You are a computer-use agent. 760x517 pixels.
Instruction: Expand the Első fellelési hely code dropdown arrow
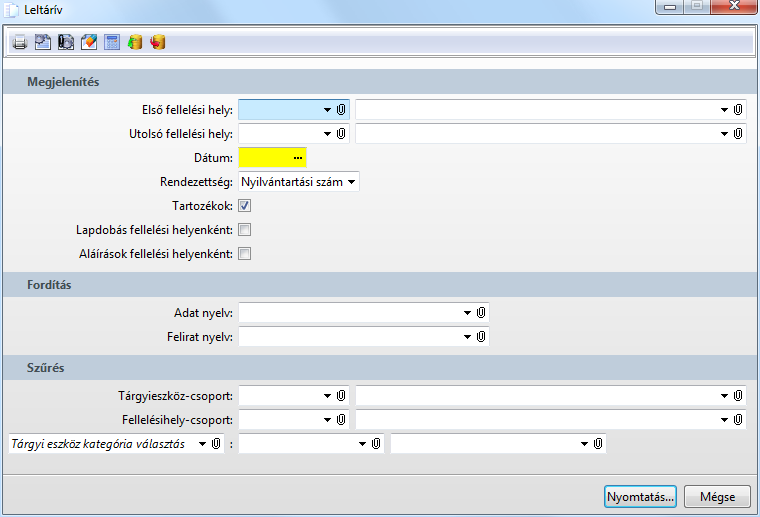[327, 110]
